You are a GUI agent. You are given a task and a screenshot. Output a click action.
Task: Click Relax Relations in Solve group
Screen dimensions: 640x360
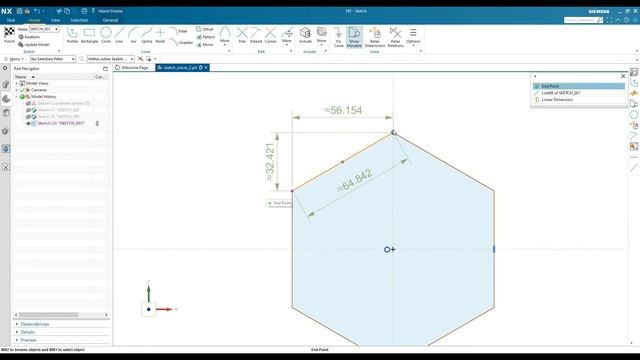tap(395, 37)
